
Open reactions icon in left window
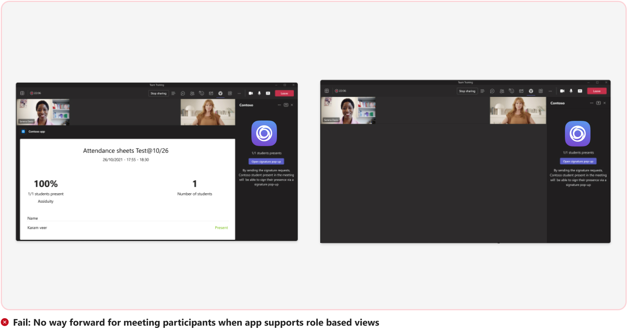pyautogui.click(x=201, y=93)
